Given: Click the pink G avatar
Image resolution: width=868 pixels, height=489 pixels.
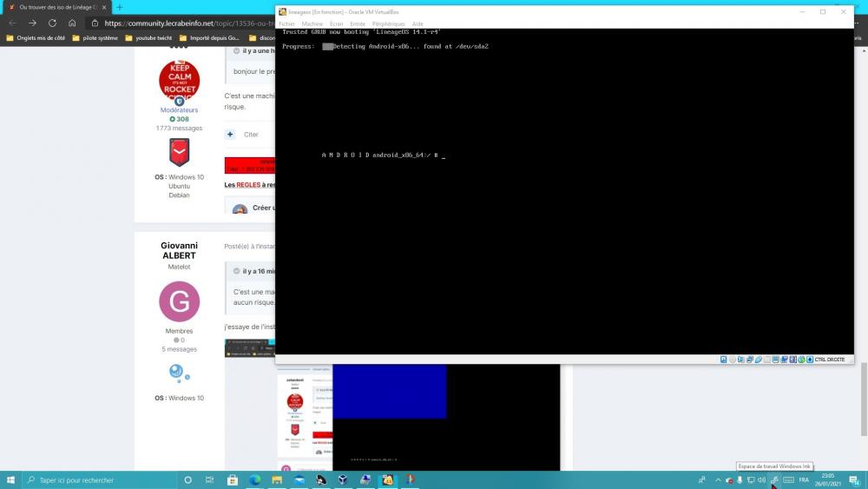Looking at the screenshot, I should (180, 301).
